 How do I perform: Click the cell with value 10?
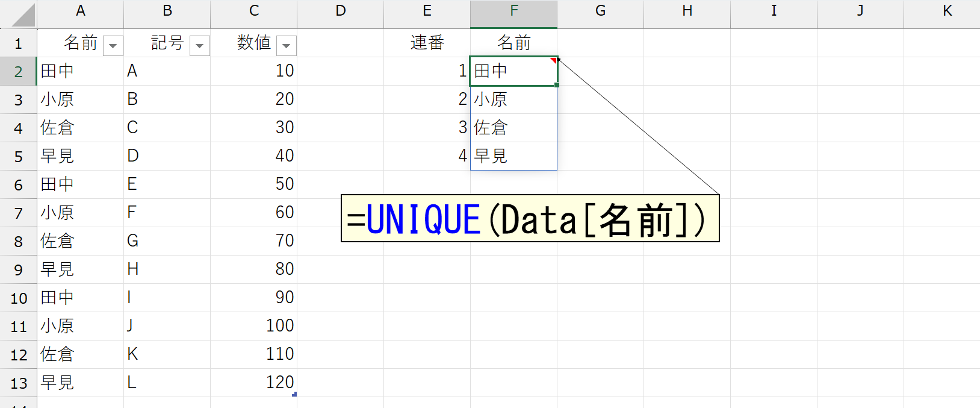click(254, 71)
